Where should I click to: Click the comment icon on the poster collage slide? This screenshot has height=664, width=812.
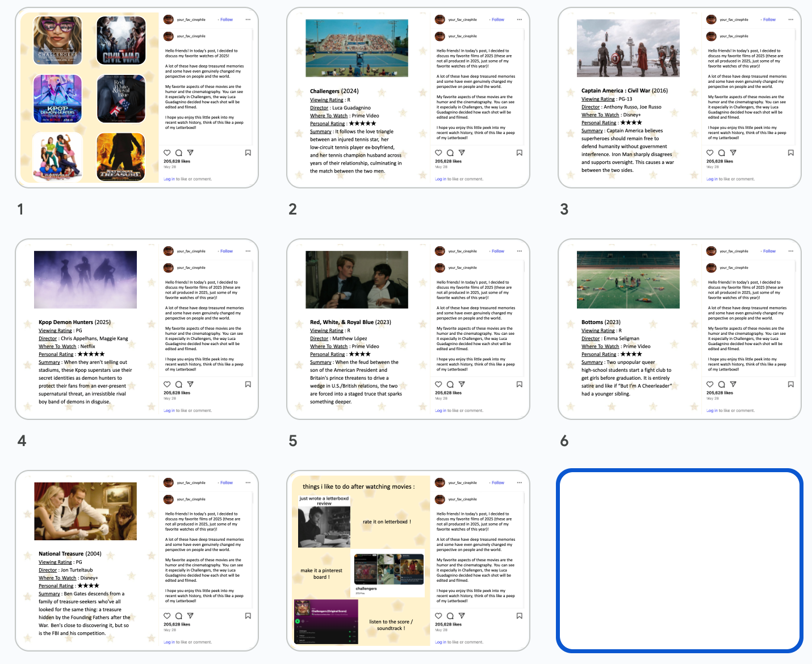[179, 153]
